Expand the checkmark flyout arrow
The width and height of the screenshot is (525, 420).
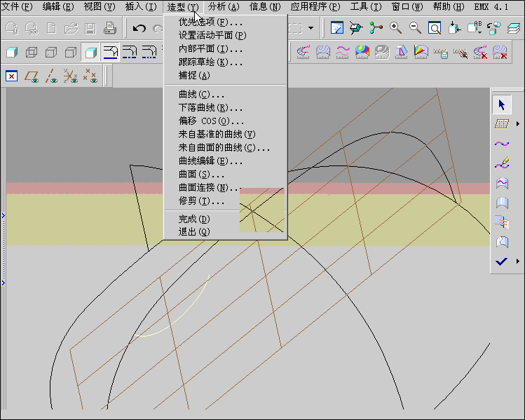518,262
